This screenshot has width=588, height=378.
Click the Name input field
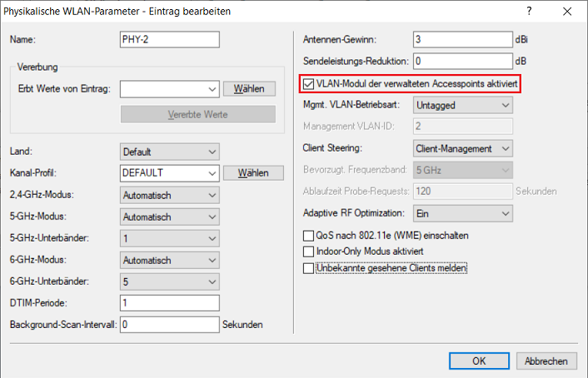click(169, 40)
